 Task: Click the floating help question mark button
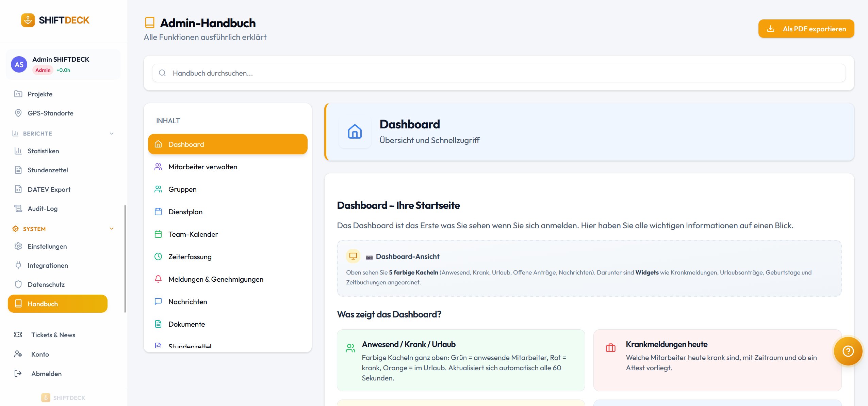pos(848,351)
